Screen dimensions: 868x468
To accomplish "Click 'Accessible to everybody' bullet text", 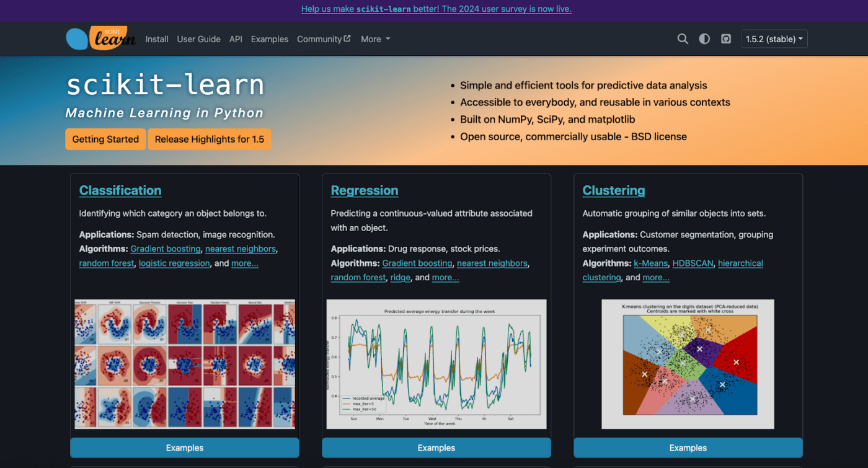I will point(595,102).
